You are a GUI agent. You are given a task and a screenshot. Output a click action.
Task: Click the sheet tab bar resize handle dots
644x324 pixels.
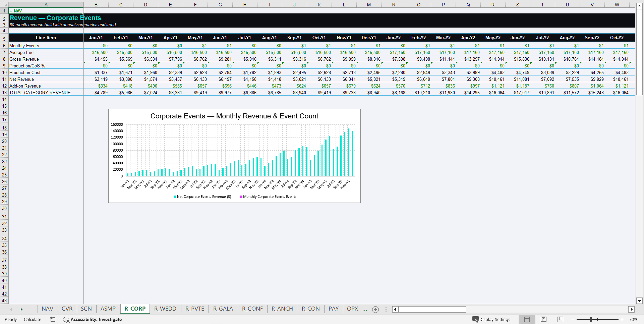[x=386, y=309]
